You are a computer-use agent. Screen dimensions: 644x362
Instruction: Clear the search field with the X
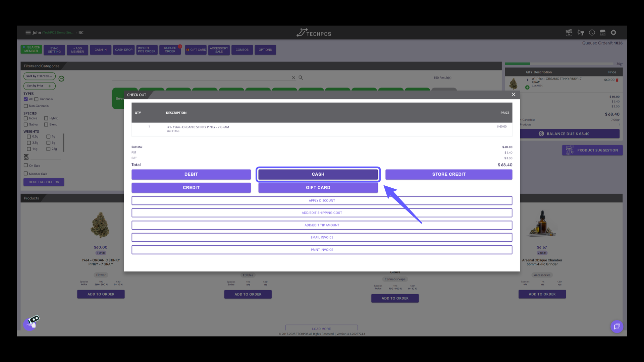click(293, 78)
